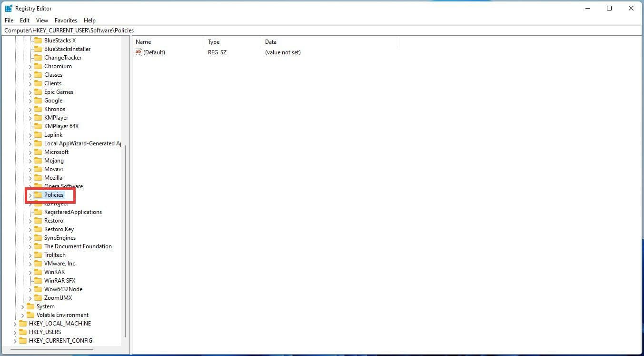Select the (Default) value entry
644x356 pixels.
155,52
